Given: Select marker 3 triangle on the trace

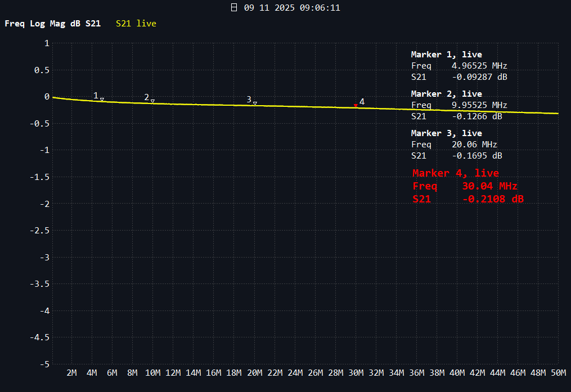Looking at the screenshot, I should point(255,103).
